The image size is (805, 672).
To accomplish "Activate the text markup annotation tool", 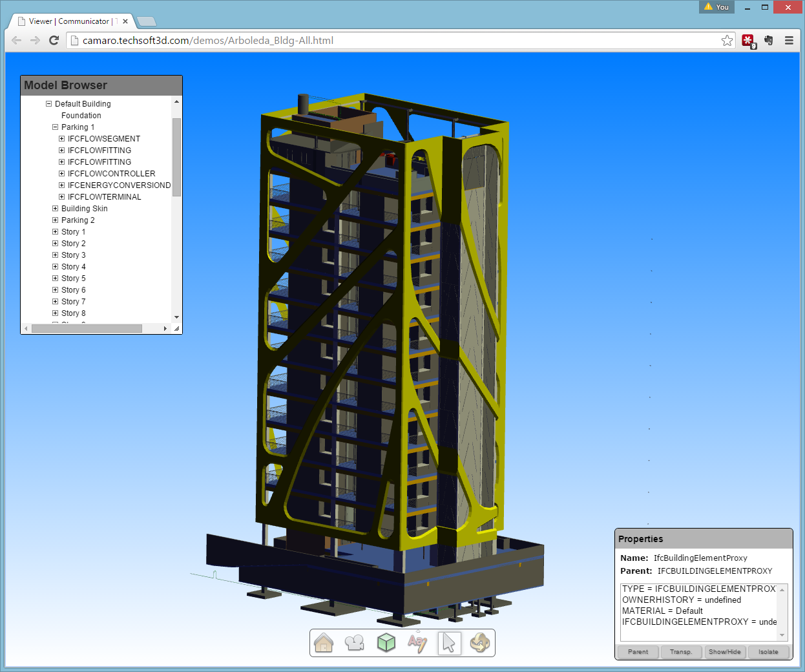I will click(417, 643).
